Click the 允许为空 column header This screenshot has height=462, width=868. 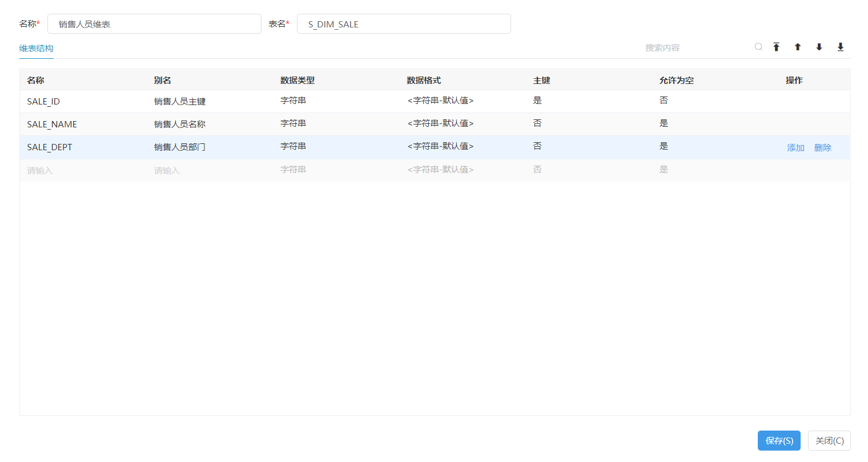677,81
